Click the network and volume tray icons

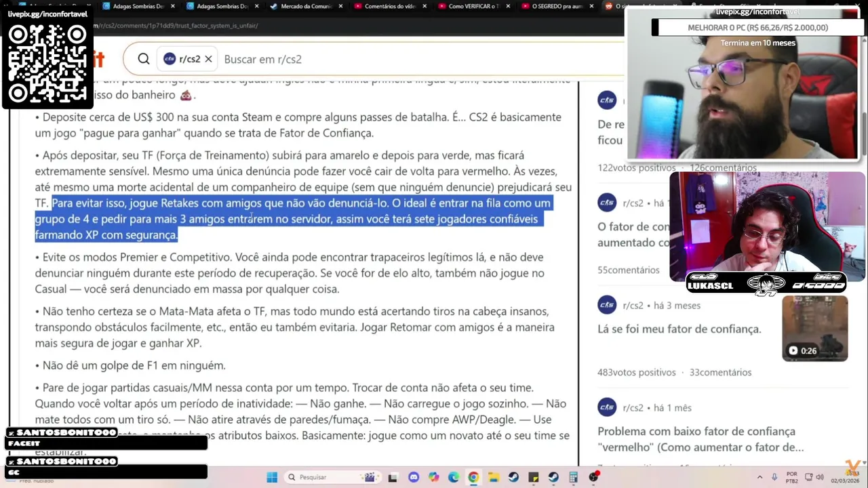(x=814, y=477)
